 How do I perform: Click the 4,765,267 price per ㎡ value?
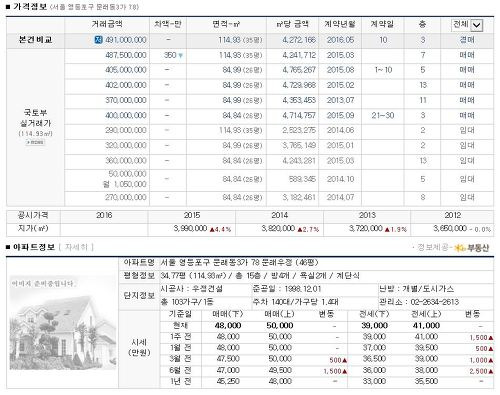[x=299, y=70]
